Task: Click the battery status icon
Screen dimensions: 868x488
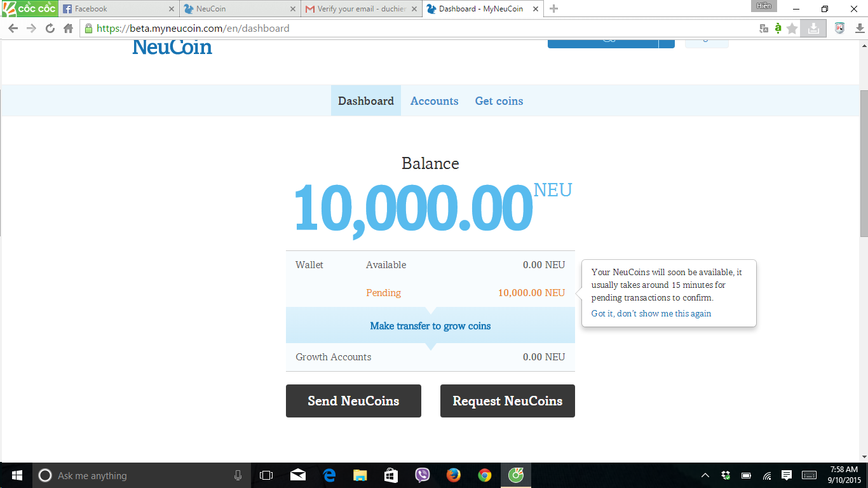Action: click(747, 475)
